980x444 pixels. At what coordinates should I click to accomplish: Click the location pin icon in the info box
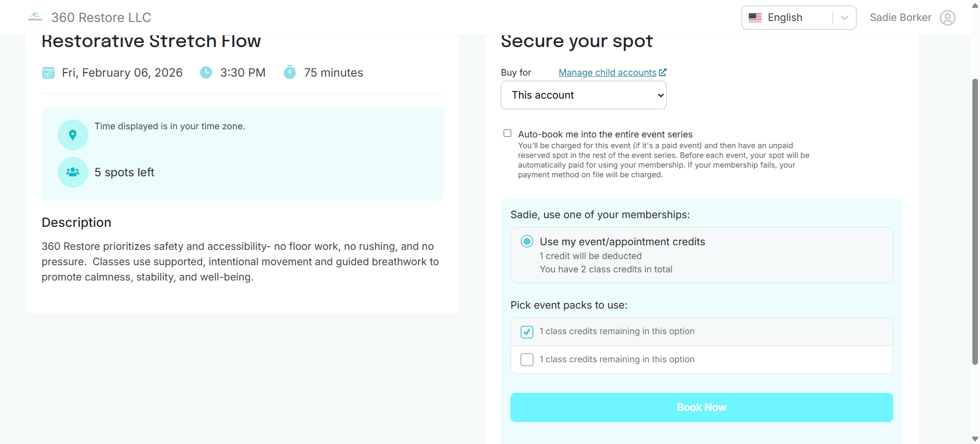click(72, 134)
